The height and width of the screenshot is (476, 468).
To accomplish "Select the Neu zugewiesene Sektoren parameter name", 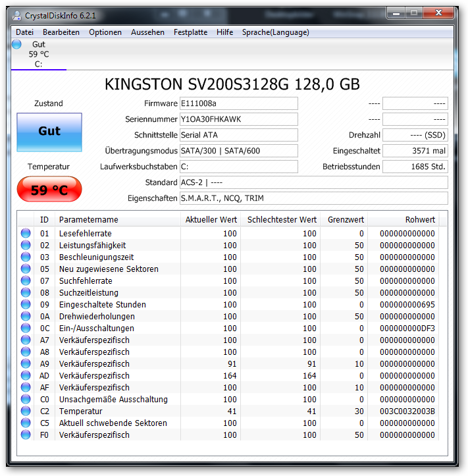I will (109, 269).
